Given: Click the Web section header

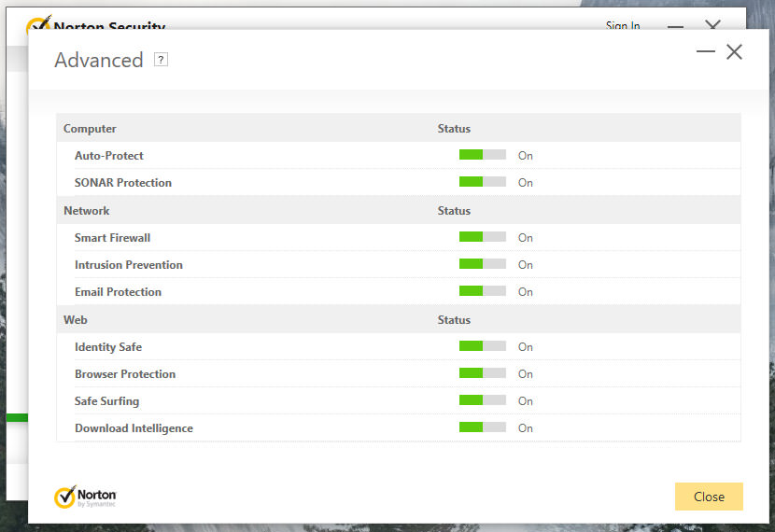Looking at the screenshot, I should [76, 319].
